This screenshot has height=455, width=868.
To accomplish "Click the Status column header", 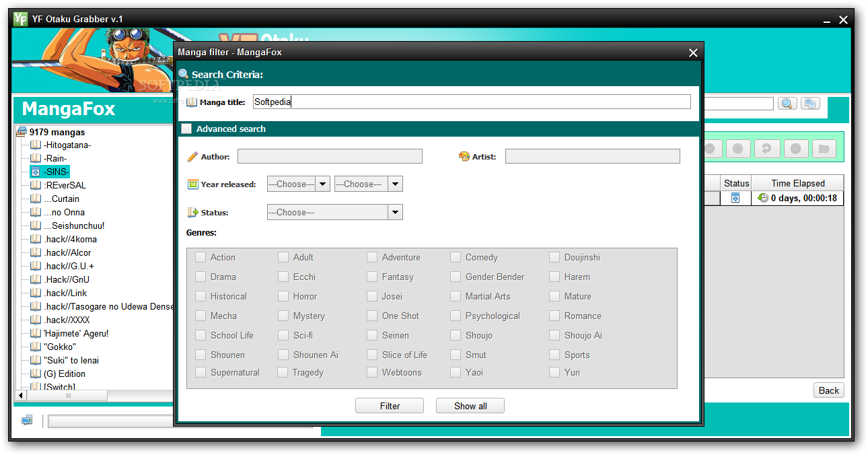I will pos(736,183).
